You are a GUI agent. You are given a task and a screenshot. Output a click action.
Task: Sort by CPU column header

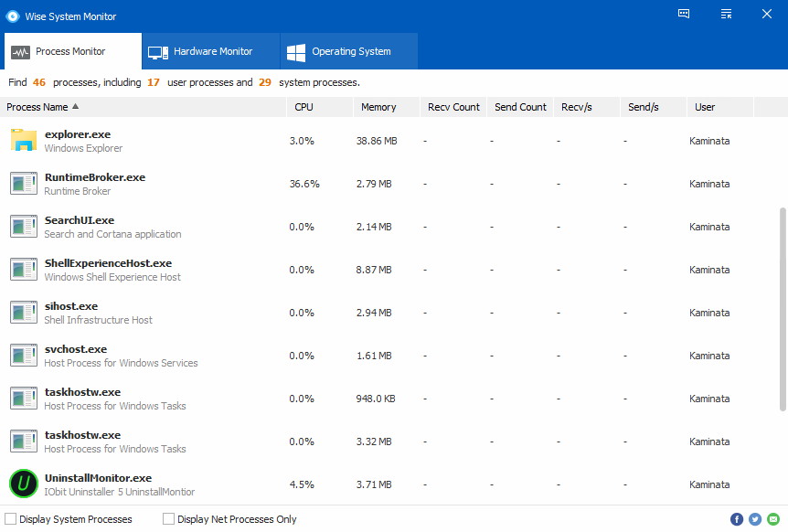pyautogui.click(x=320, y=107)
